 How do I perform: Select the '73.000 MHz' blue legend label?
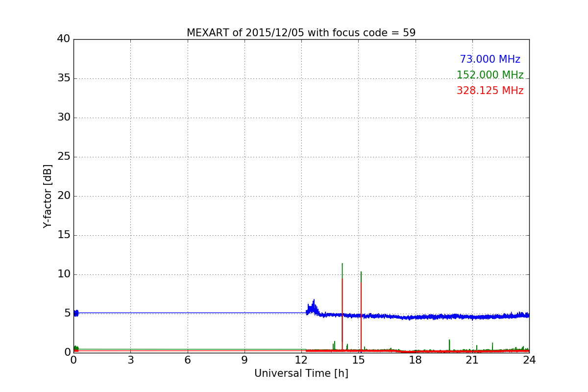pyautogui.click(x=490, y=59)
